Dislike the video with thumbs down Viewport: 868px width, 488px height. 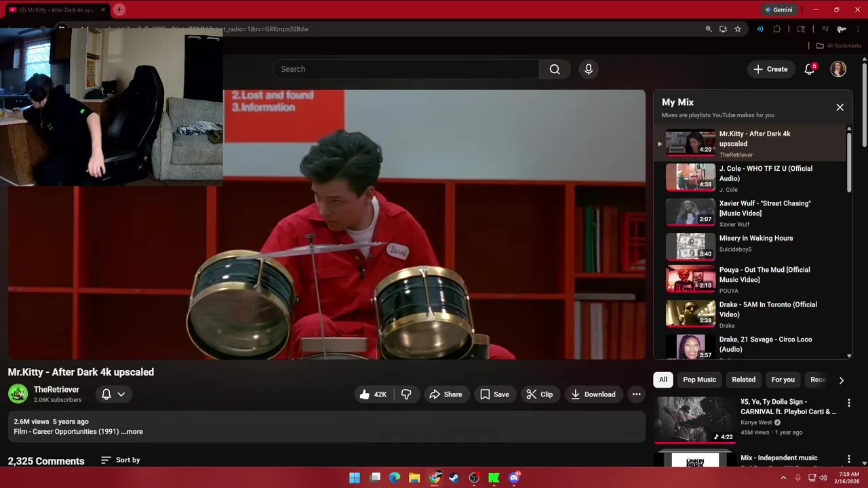pos(406,394)
